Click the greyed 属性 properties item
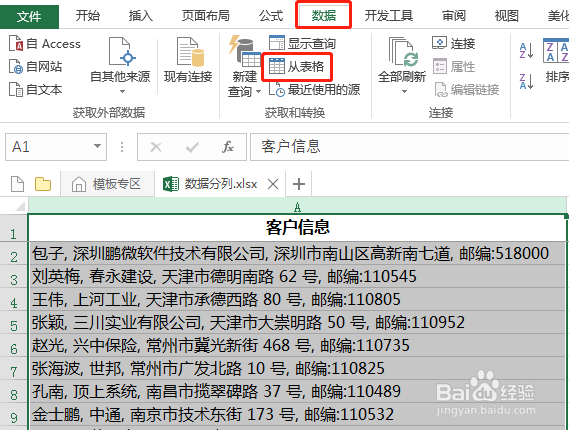This screenshot has height=430, width=569. [x=454, y=67]
